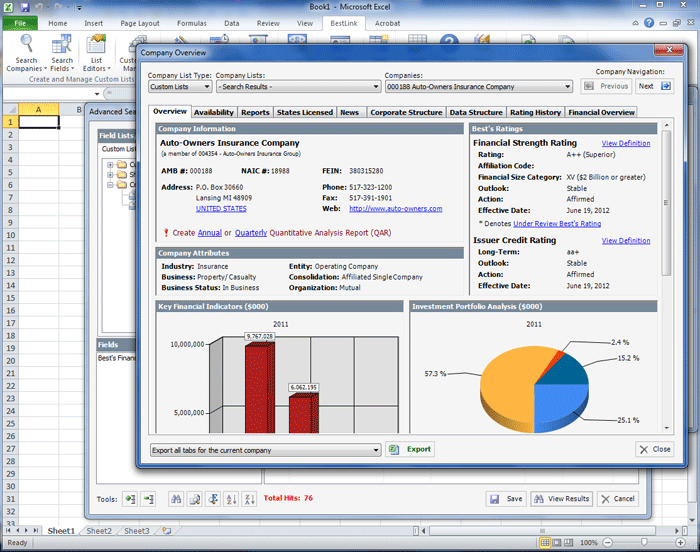
Task: Click Under Review Best's Rating link
Action: (557, 224)
